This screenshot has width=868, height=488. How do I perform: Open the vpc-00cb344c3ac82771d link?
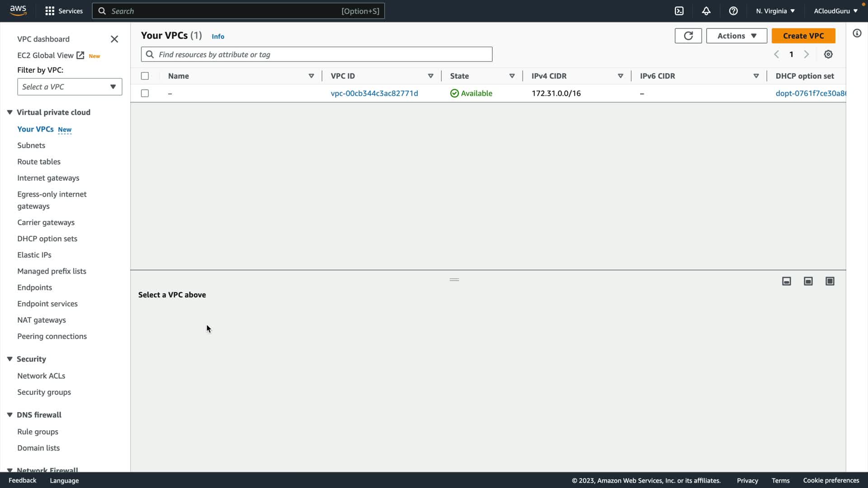[x=374, y=93]
